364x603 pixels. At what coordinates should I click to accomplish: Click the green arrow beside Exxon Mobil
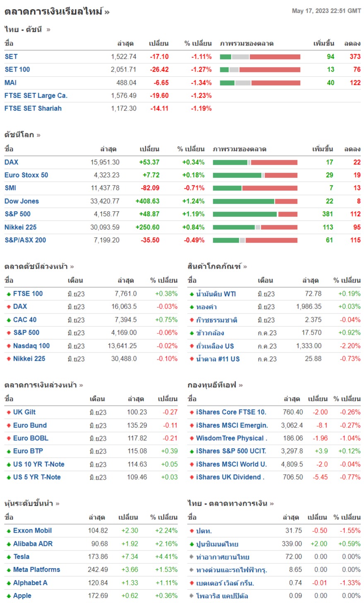pos(9,531)
